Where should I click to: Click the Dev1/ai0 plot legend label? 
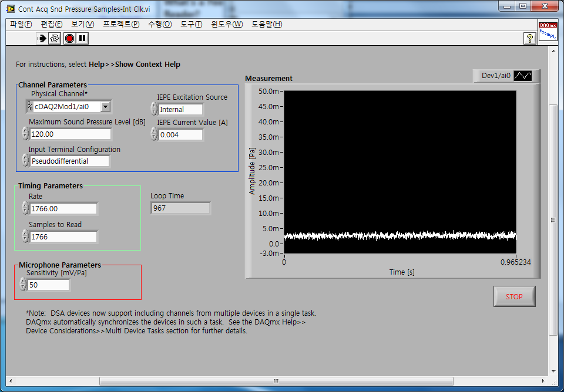coord(496,76)
